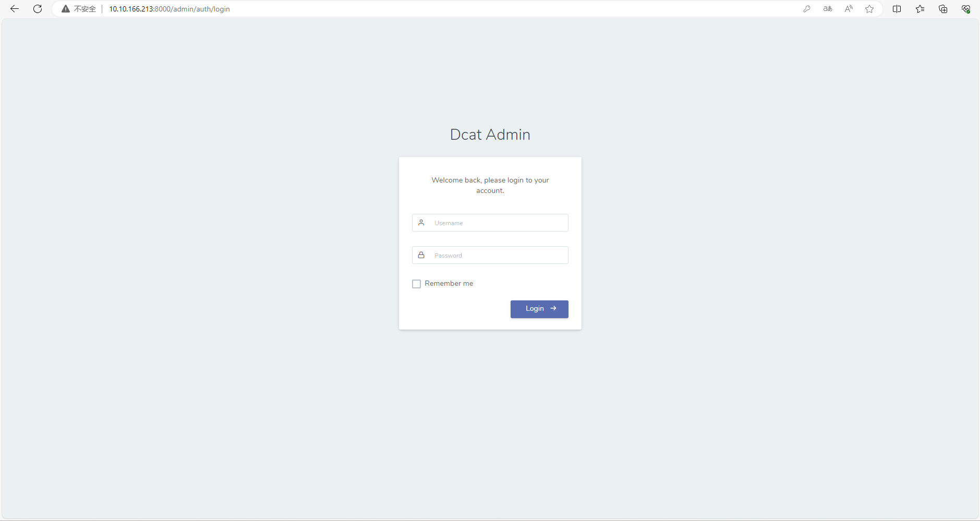
Task: Click the address bar URL text
Action: (x=170, y=9)
